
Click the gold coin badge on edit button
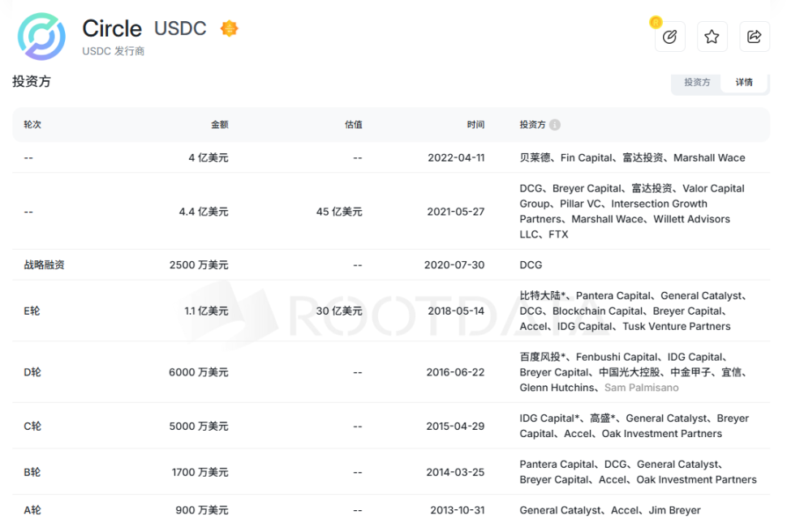click(656, 22)
